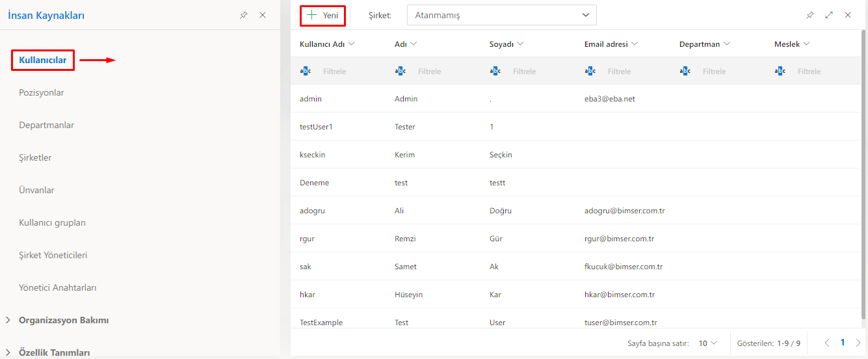
Task: Go to the next page arrow
Action: (x=858, y=343)
